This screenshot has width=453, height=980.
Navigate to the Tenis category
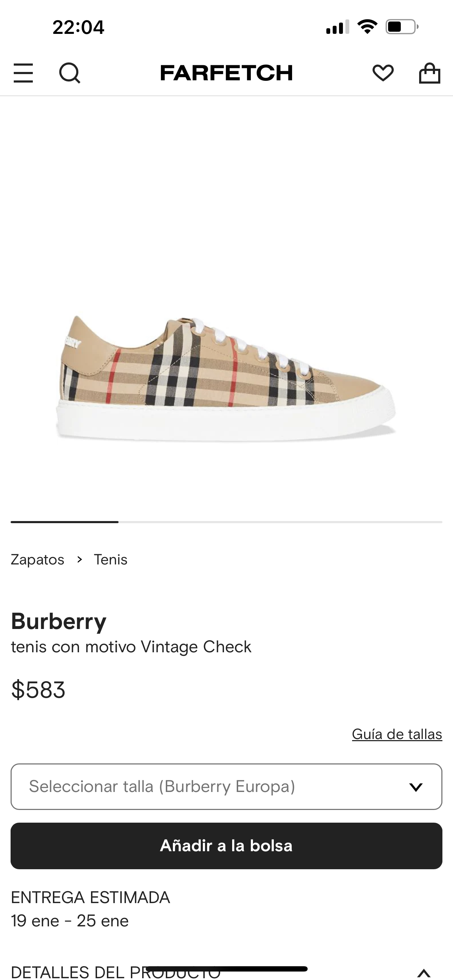point(111,559)
